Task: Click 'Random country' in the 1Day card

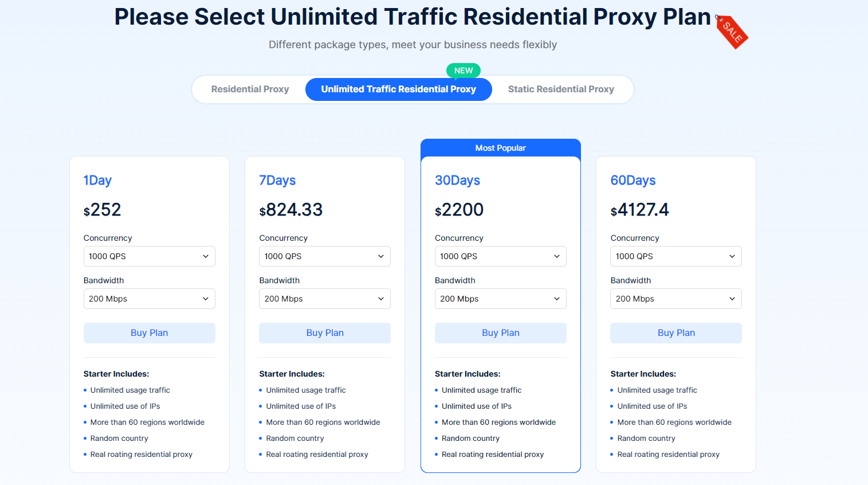Action: coord(119,438)
